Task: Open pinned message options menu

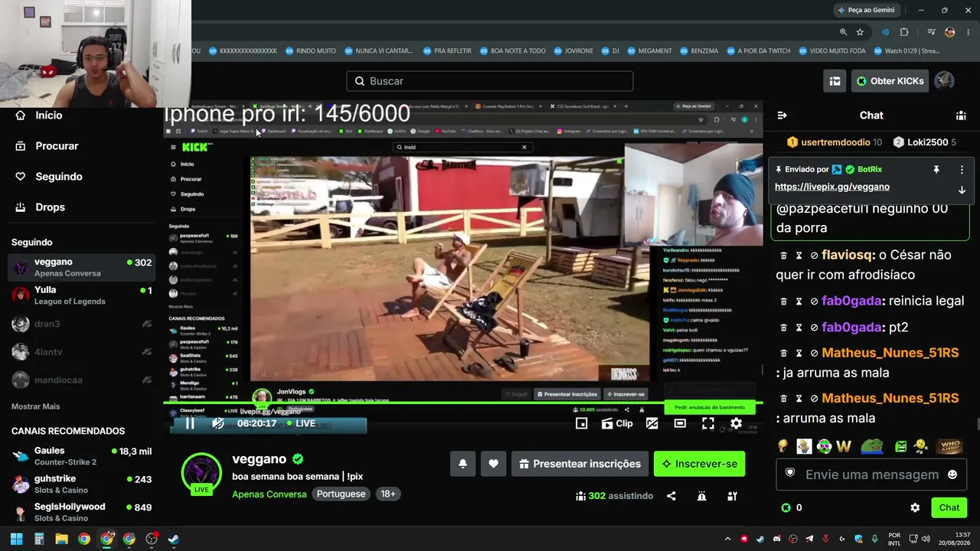Action: (962, 169)
